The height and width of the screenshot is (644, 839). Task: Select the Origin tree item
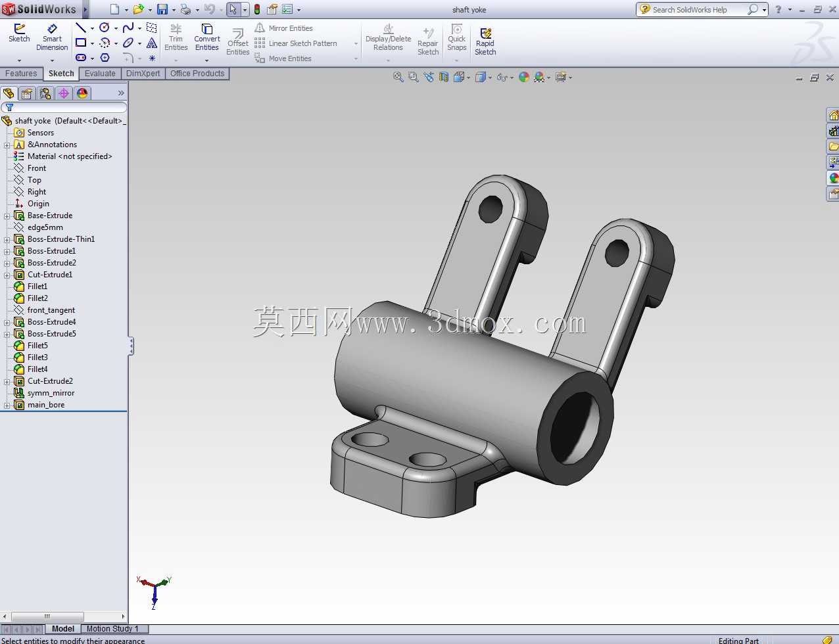tap(38, 204)
